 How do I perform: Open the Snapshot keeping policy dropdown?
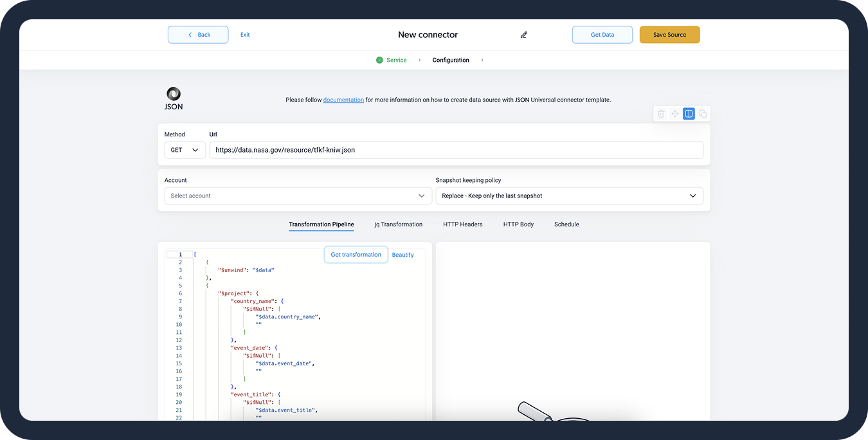[569, 196]
